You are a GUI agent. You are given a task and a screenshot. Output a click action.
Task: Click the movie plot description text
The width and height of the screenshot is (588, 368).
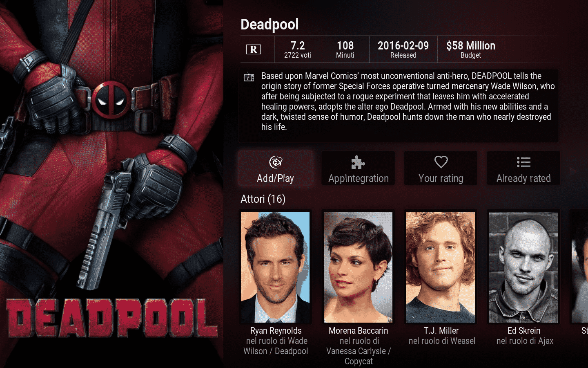coord(408,101)
